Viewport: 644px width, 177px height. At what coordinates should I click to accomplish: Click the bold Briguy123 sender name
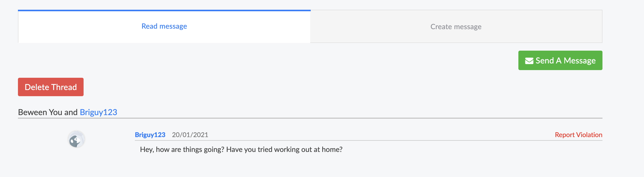click(150, 135)
